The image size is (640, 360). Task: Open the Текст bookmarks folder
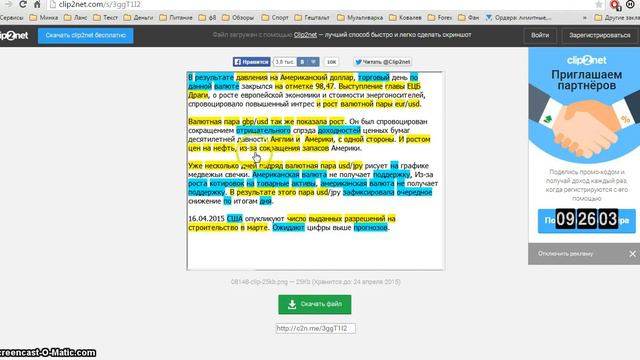click(x=106, y=18)
